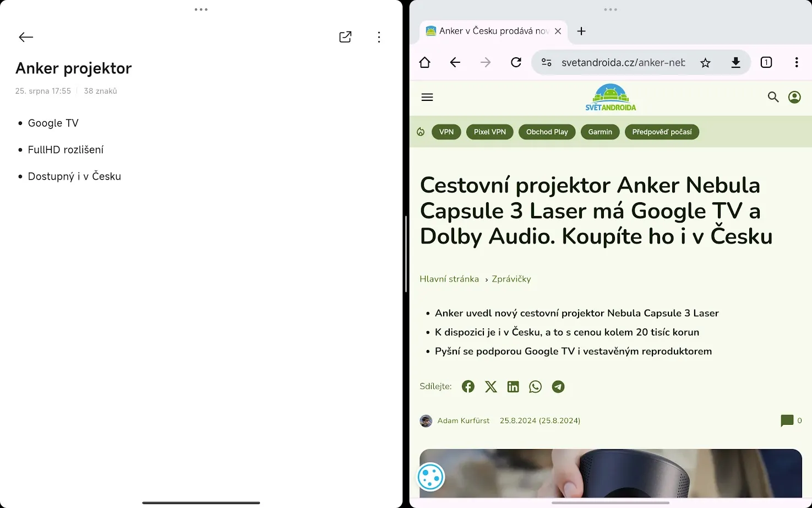Open the site hamburger menu
The width and height of the screenshot is (812, 508).
click(427, 98)
